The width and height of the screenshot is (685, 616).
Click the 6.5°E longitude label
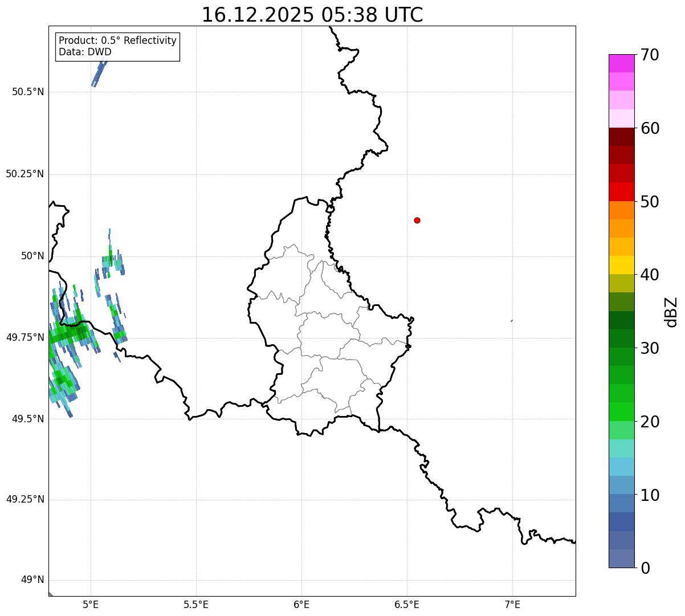[x=407, y=604]
